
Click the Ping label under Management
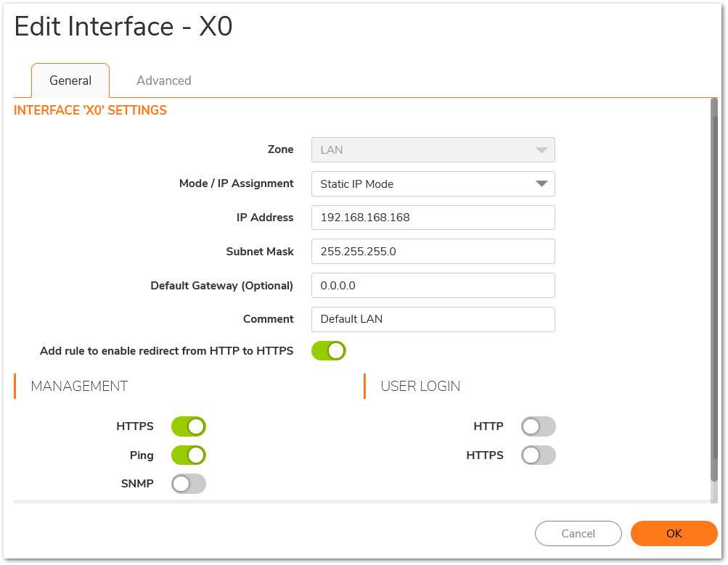[142, 455]
